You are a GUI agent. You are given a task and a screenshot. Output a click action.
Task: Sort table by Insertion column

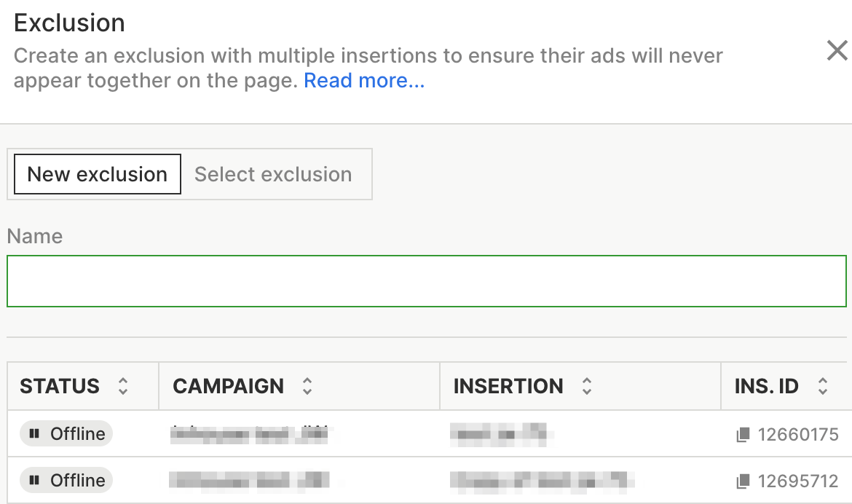tap(587, 386)
